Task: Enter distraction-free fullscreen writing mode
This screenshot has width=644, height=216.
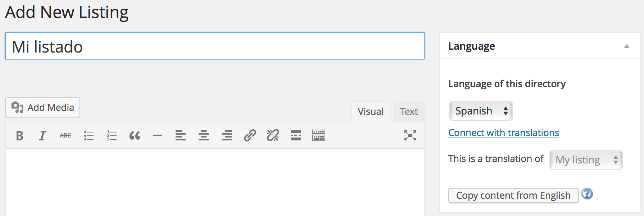Action: 410,136
